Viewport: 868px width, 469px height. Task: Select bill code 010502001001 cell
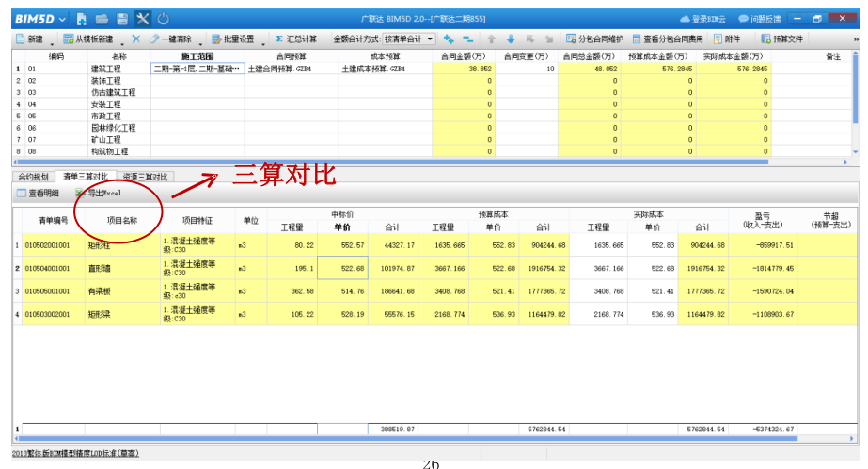(x=54, y=245)
